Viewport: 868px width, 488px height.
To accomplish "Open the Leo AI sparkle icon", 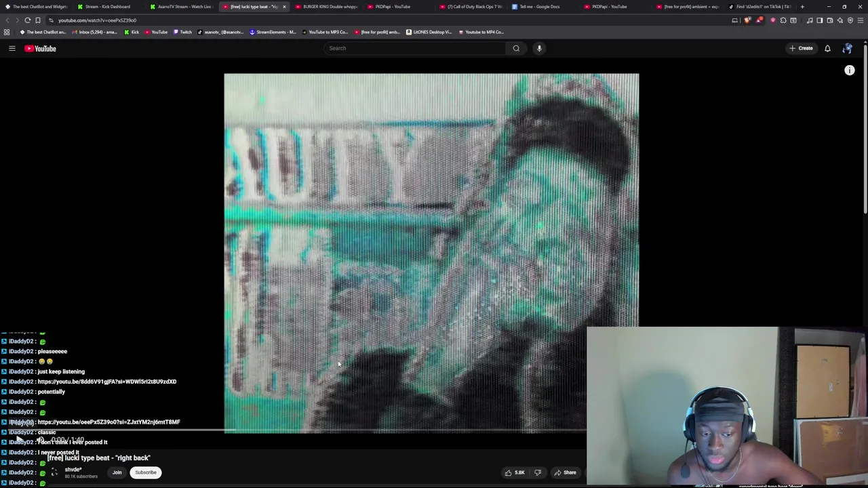I will pyautogui.click(x=840, y=20).
